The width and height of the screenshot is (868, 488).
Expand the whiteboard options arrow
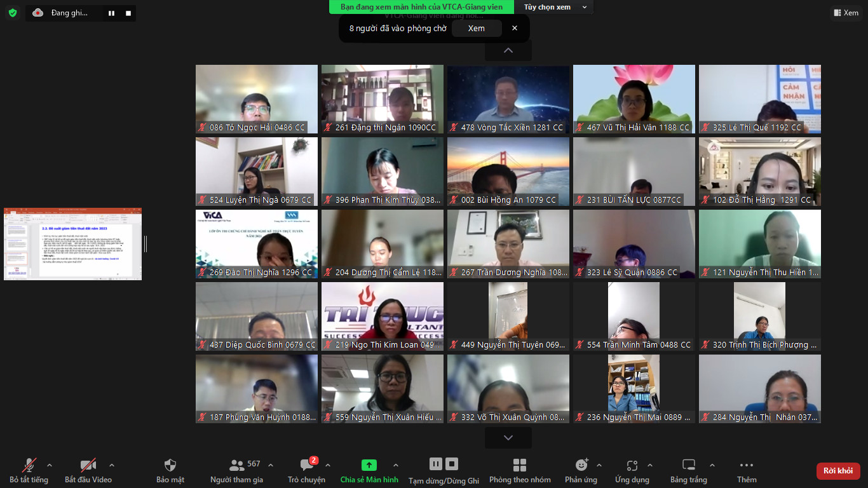712,465
